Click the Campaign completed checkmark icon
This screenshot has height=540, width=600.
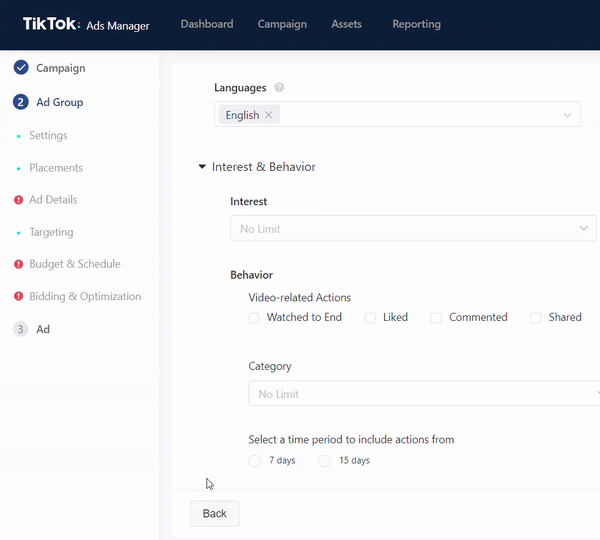(21, 68)
